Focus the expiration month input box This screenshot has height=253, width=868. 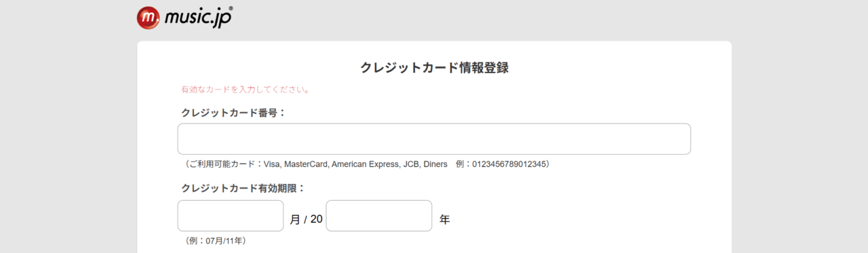click(x=231, y=216)
